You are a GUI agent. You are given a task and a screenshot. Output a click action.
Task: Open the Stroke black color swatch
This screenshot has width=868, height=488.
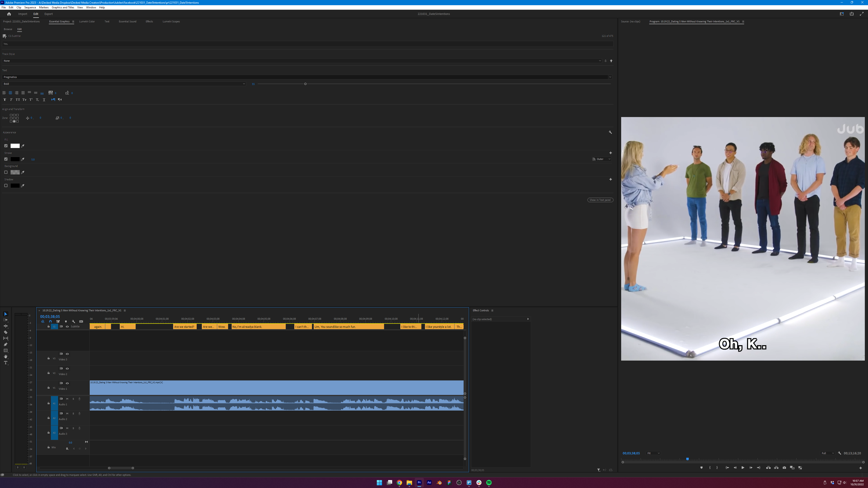coord(15,159)
